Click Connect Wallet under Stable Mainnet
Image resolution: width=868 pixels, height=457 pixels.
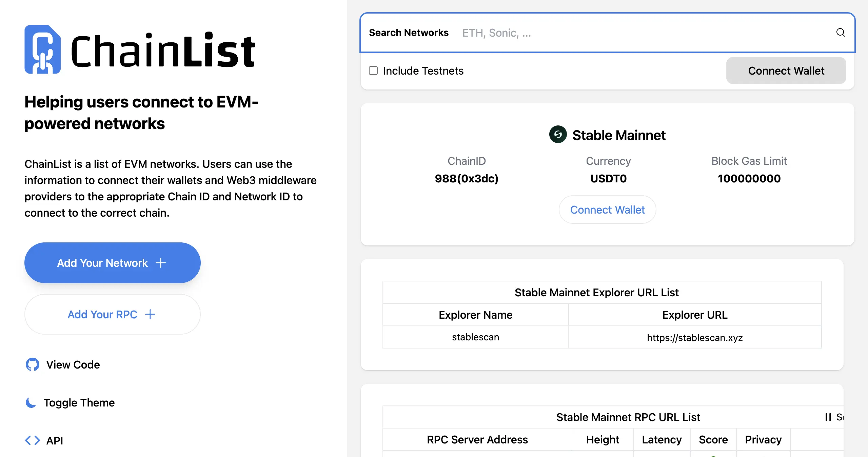607,210
